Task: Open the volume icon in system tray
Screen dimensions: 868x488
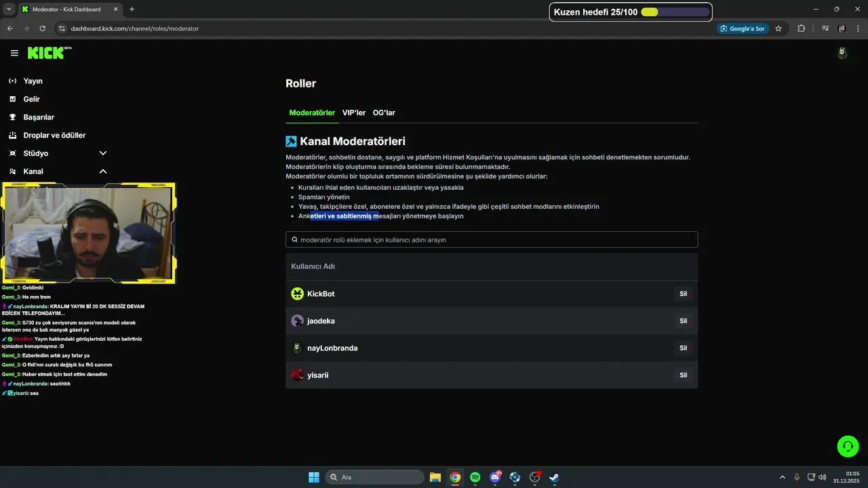Action: pos(822,477)
